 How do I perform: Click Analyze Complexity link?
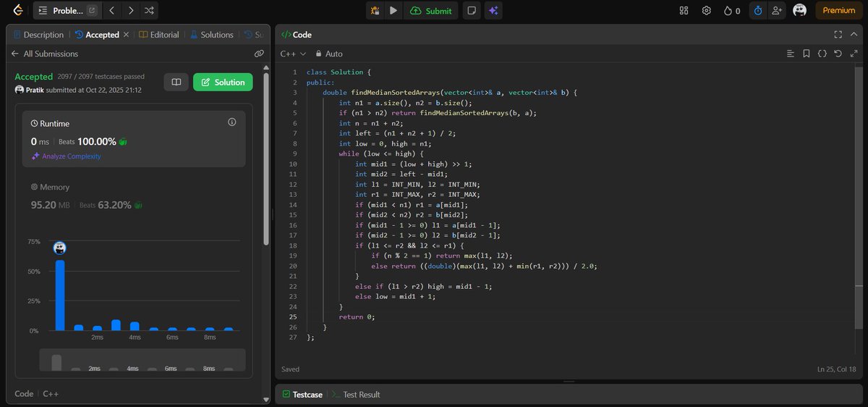(x=66, y=156)
